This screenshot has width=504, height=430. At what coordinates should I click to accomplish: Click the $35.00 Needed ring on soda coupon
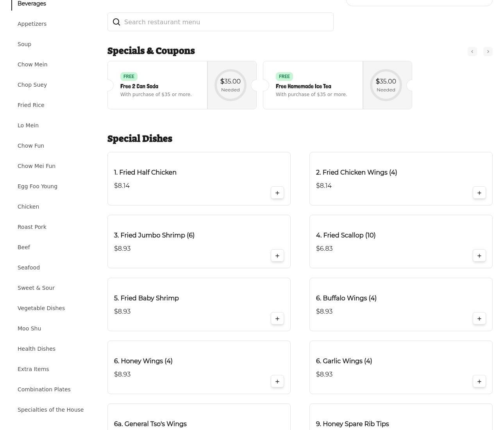[x=231, y=85]
